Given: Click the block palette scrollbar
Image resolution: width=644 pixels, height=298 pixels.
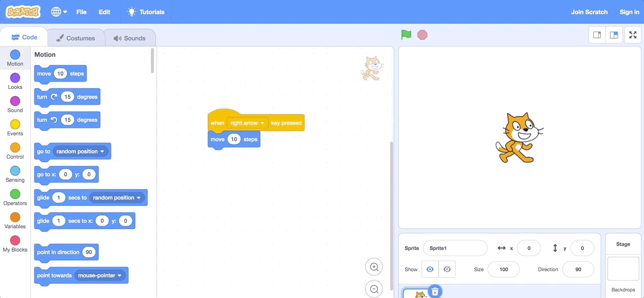Looking at the screenshot, I should tap(152, 61).
